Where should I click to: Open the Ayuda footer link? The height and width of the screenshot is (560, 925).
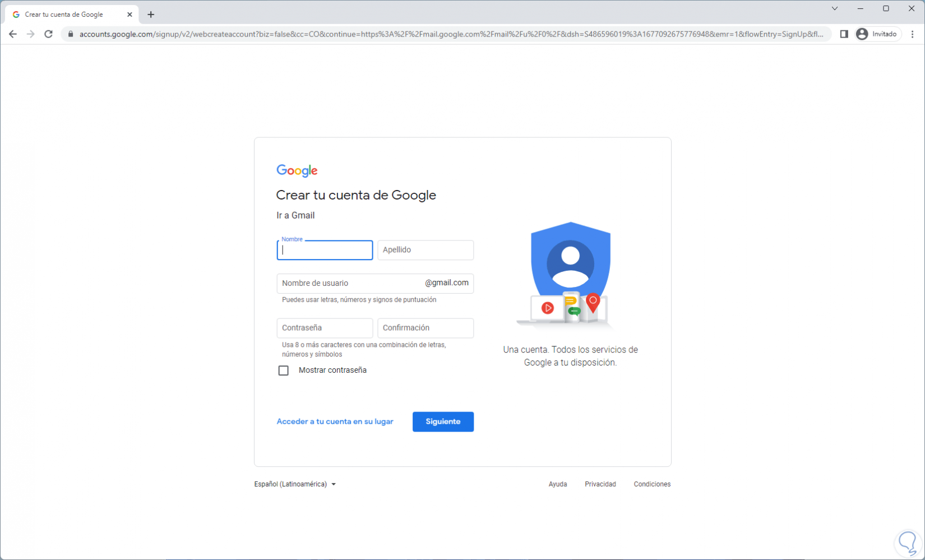557,484
